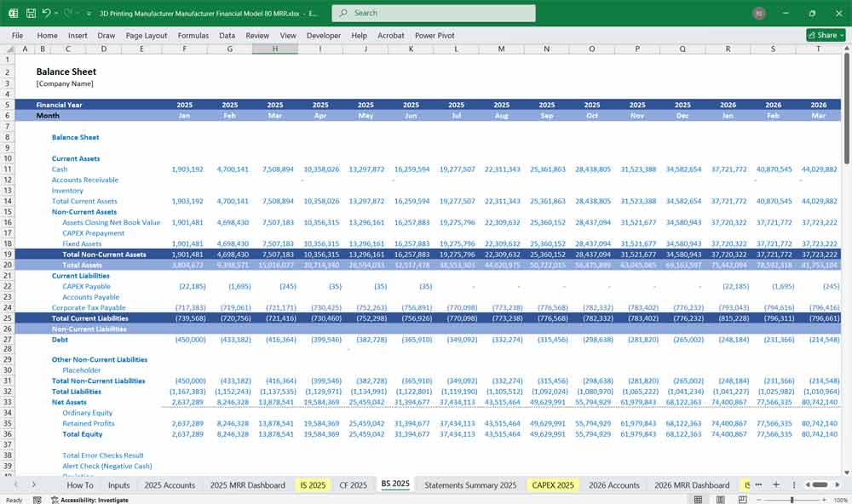This screenshot has height=504, width=852.
Task: Open the 2026 MRR Dashboard sheet
Action: [x=692, y=485]
